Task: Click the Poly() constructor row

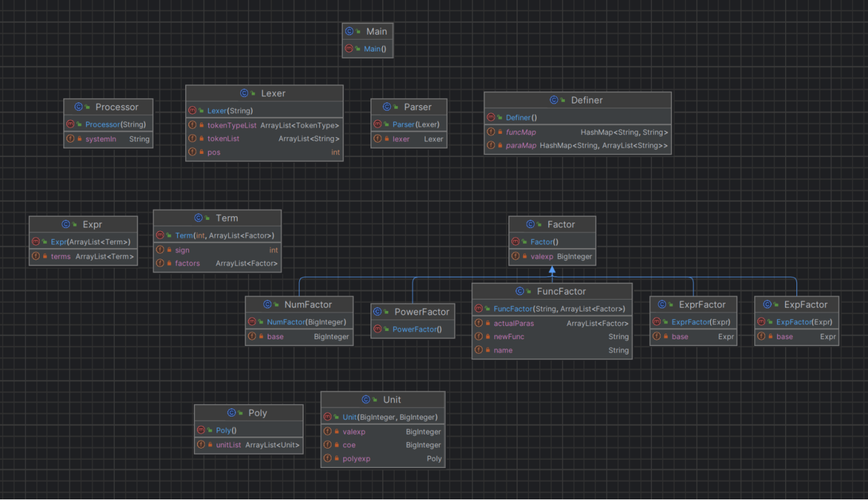Action: click(249, 430)
